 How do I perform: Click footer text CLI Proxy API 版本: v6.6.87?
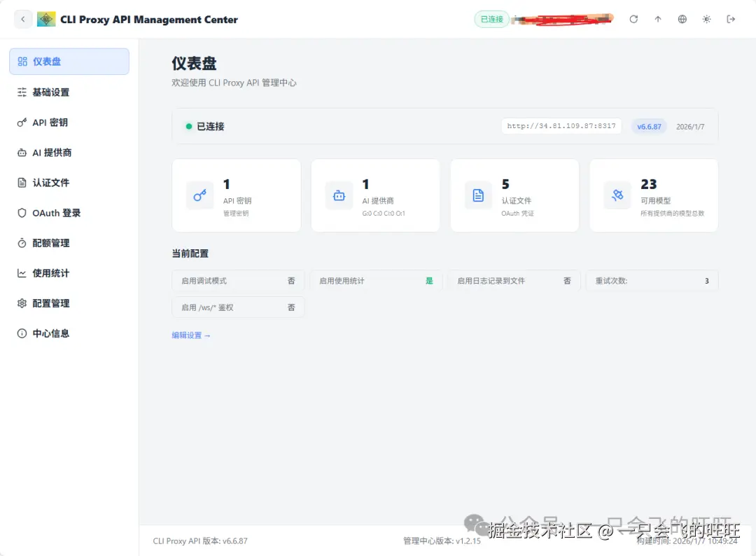tap(200, 541)
